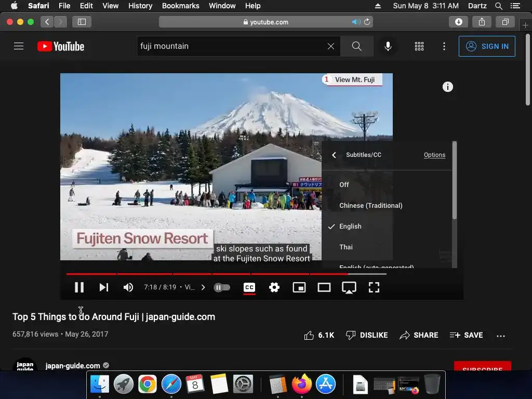Click the subtitles menu scrollbar
This screenshot has width=532, height=399.
pos(454,180)
